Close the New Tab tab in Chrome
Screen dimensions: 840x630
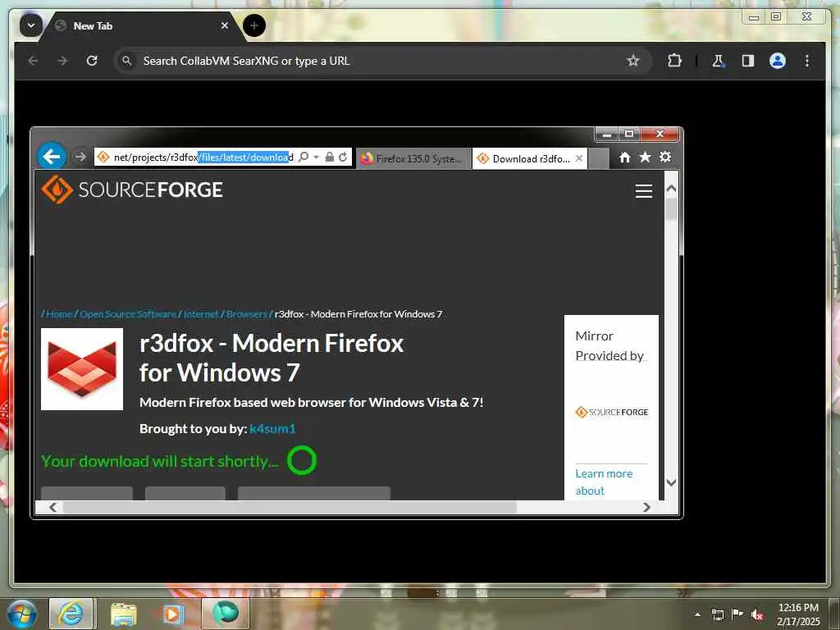(225, 25)
